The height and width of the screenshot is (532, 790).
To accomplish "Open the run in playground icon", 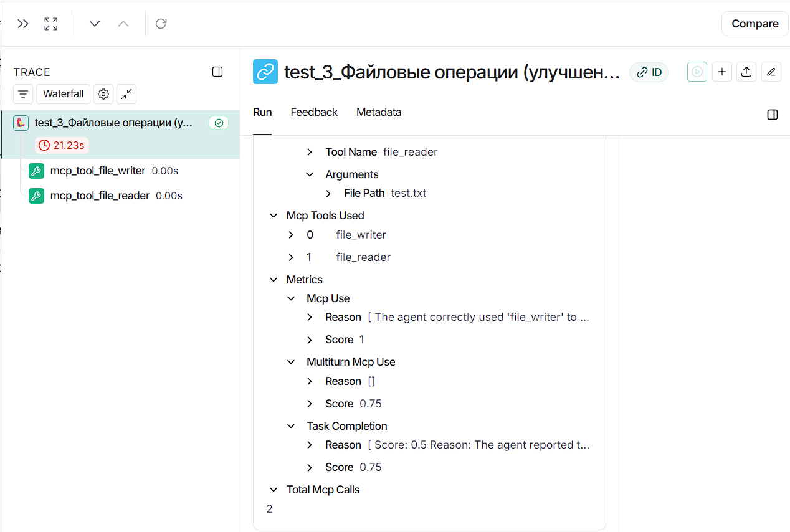I will tap(697, 72).
